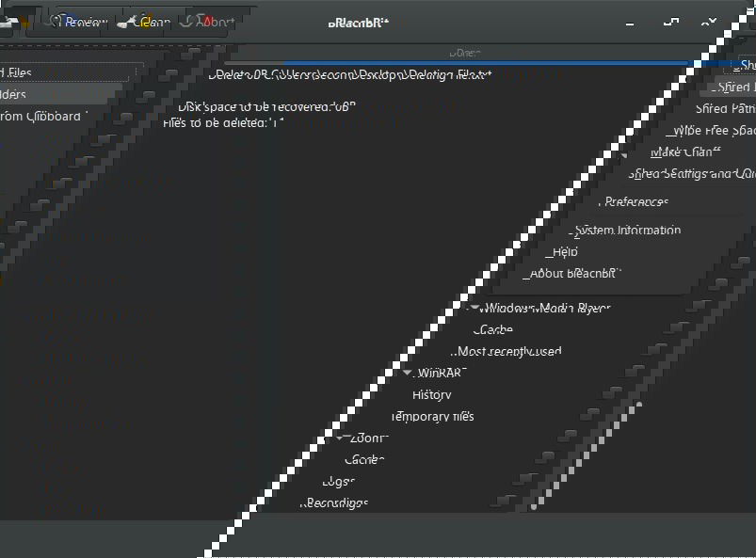756x558 pixels.
Task: Open System Information menu entry
Action: (x=625, y=231)
